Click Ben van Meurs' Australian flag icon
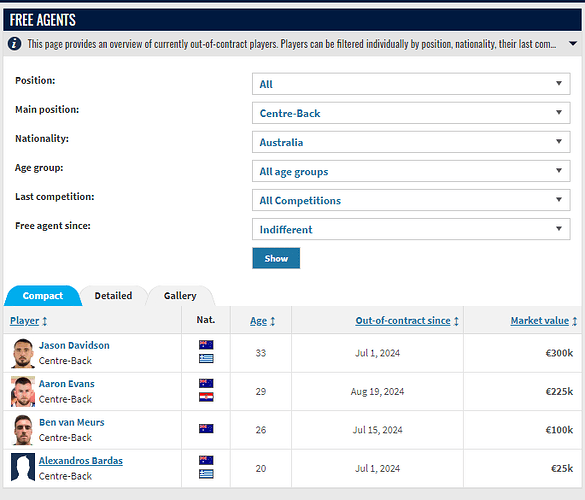585x500 pixels. (206, 428)
